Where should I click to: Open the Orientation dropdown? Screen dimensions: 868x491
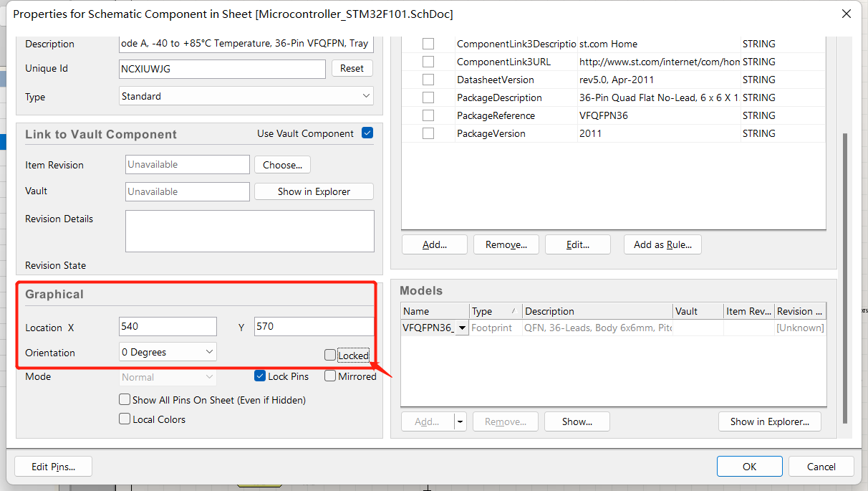[168, 352]
